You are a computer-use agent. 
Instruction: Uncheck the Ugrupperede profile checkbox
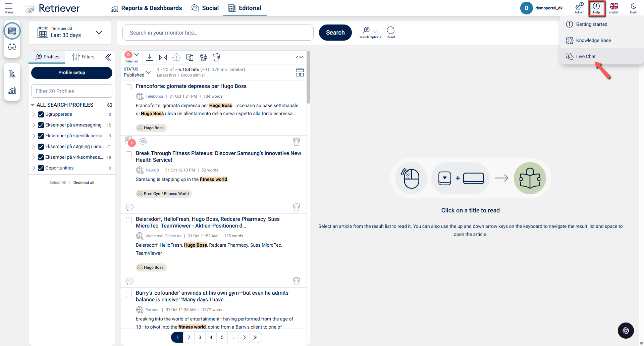tap(41, 114)
